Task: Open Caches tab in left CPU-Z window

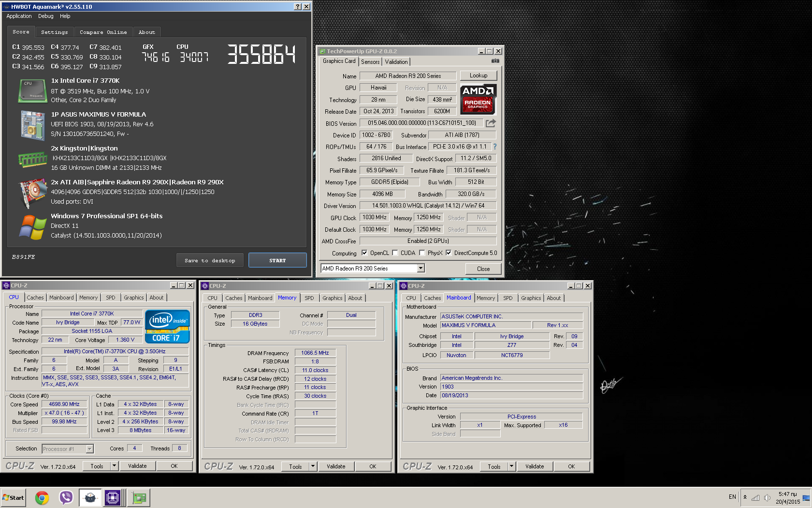Action: (x=35, y=298)
